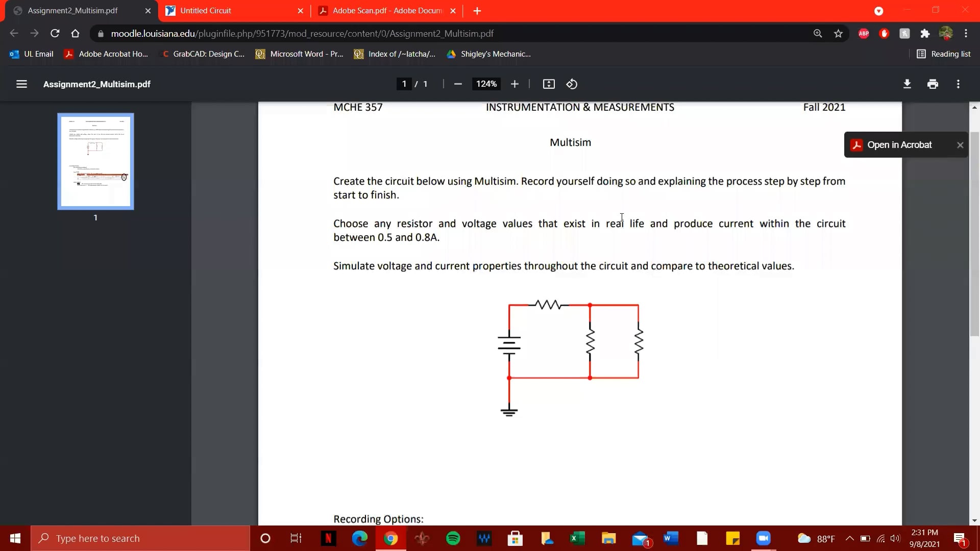The width and height of the screenshot is (980, 551).
Task: Open the Adblock Plus extension
Action: 864,33
